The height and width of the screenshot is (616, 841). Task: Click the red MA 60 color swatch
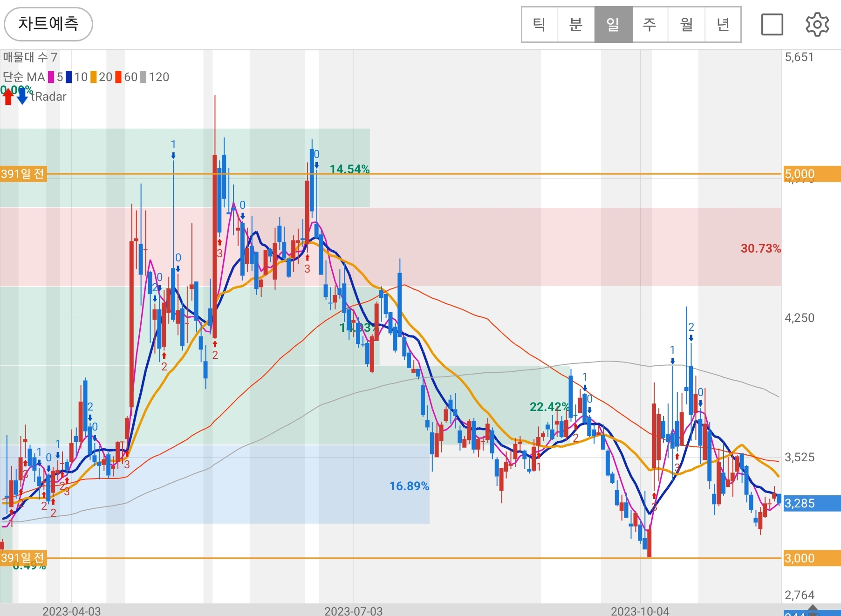118,77
